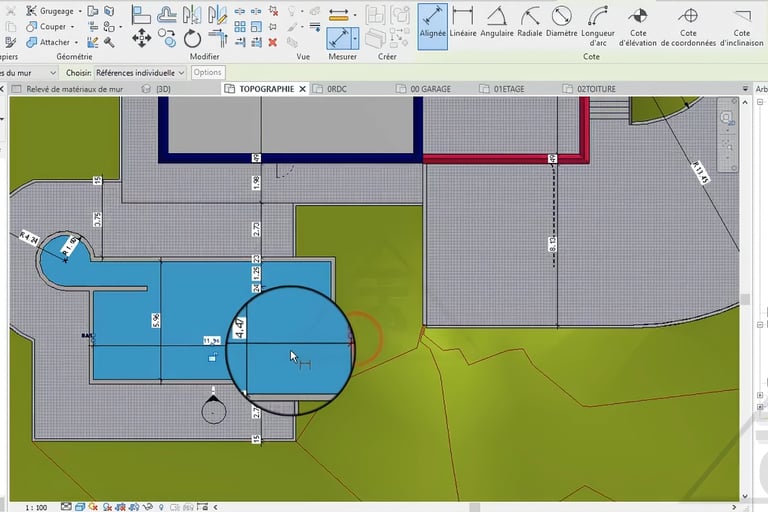Click the red Delete icon
This screenshot has width=768, height=512.
273,43
